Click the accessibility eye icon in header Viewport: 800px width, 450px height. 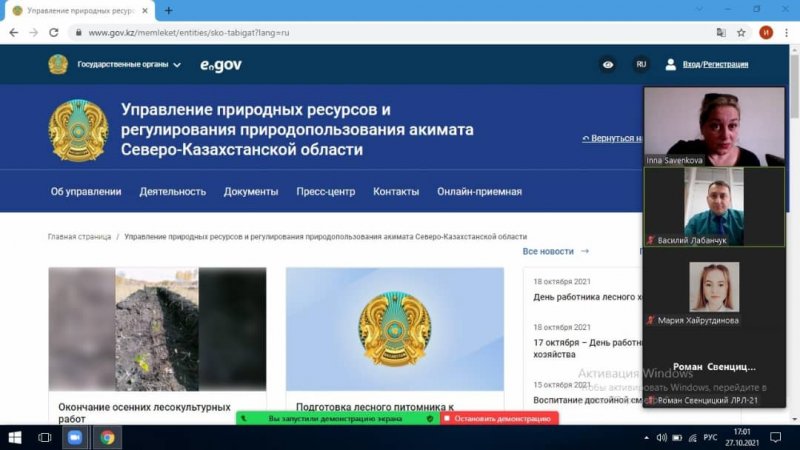point(607,64)
